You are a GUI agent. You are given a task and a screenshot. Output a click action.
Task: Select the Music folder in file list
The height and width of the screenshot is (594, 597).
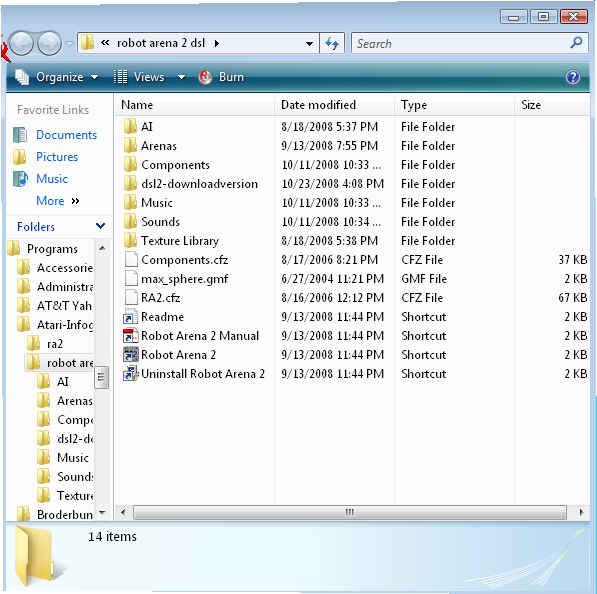click(x=148, y=203)
